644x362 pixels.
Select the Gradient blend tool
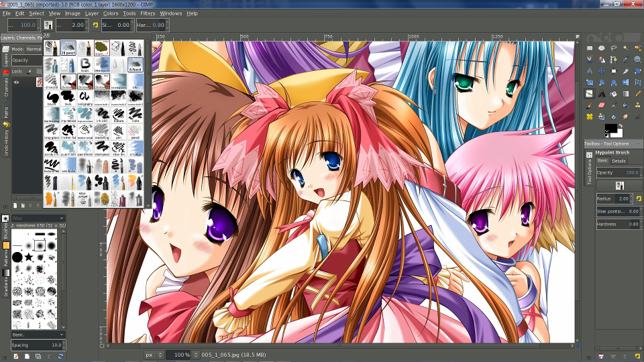coord(626,94)
